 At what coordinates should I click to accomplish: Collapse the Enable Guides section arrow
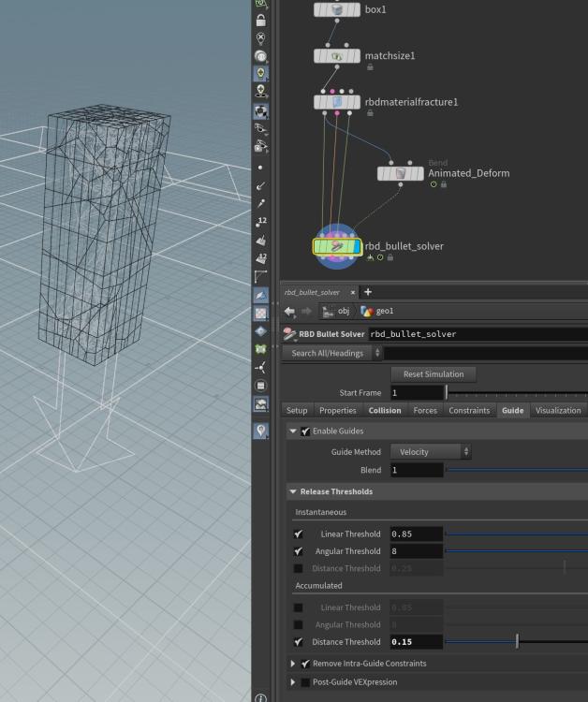293,431
